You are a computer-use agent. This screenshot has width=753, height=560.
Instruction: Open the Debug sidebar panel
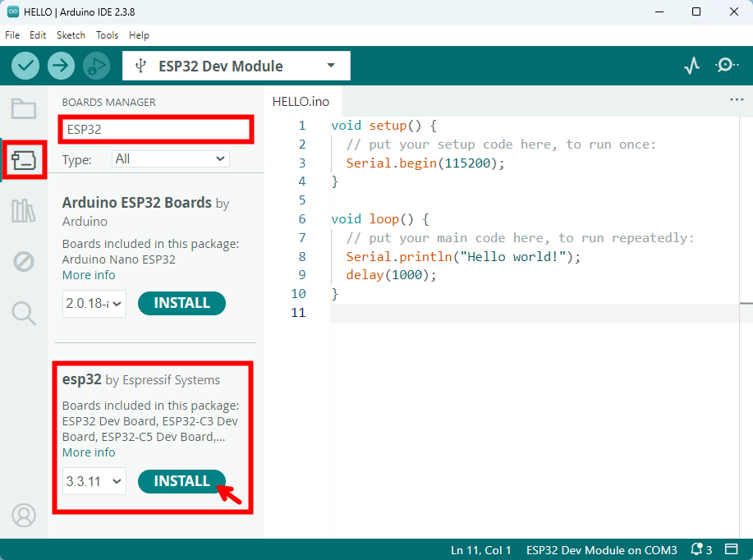point(24,262)
